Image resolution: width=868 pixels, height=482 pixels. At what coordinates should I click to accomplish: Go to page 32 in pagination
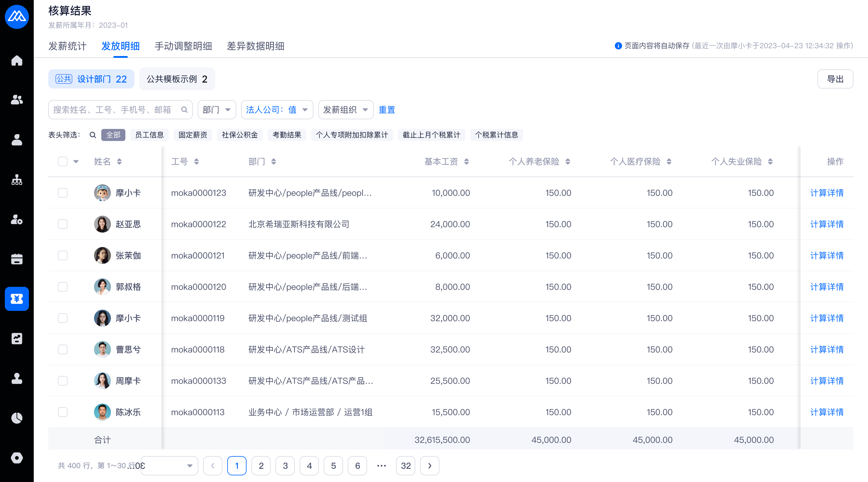[x=405, y=466]
